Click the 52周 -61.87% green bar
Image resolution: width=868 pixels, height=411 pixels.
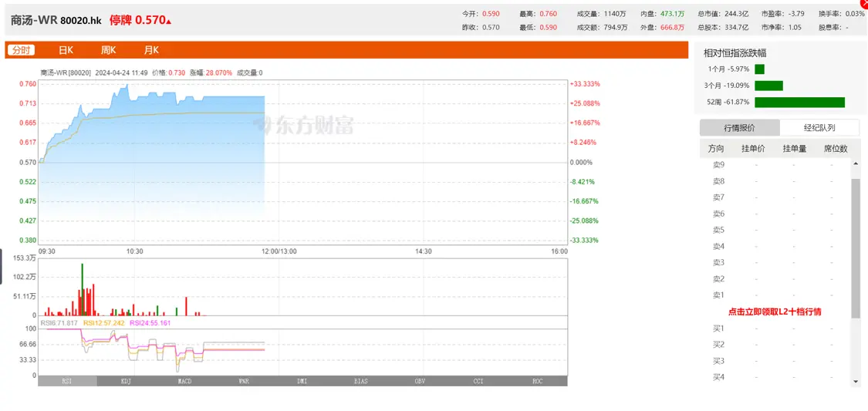(x=800, y=103)
